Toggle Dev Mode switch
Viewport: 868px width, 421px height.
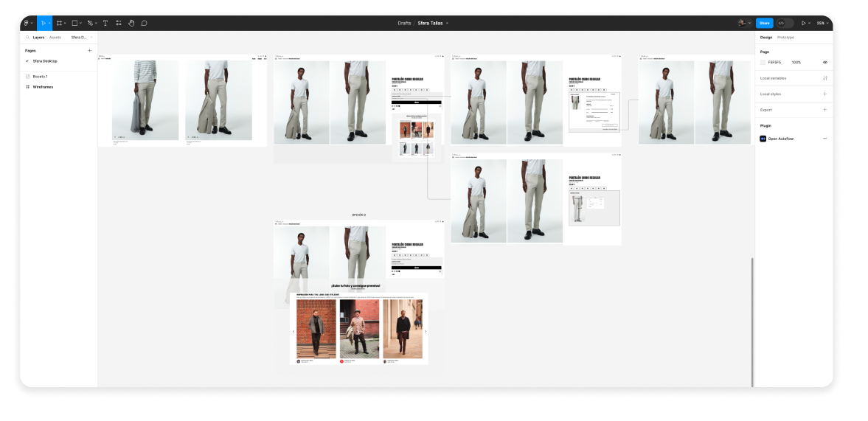[785, 23]
